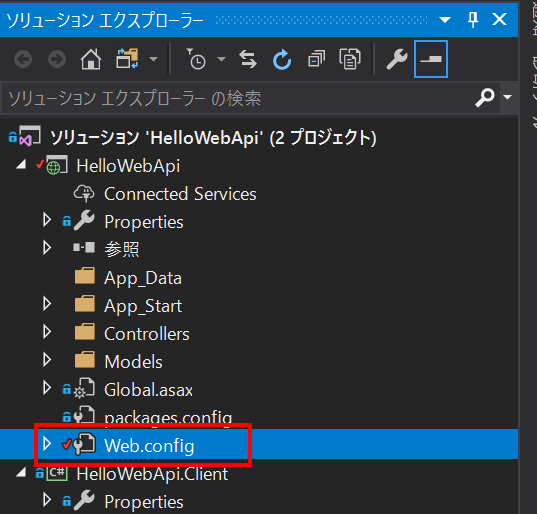Viewport: 537px width, 514px height.
Task: Click the ソリューション エクスプローラー panel title
Action: [x=105, y=20]
